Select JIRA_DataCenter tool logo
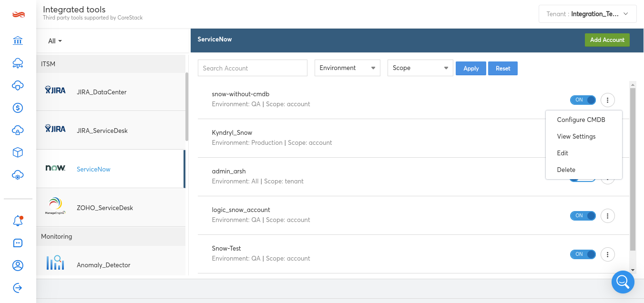The image size is (644, 303). [55, 91]
